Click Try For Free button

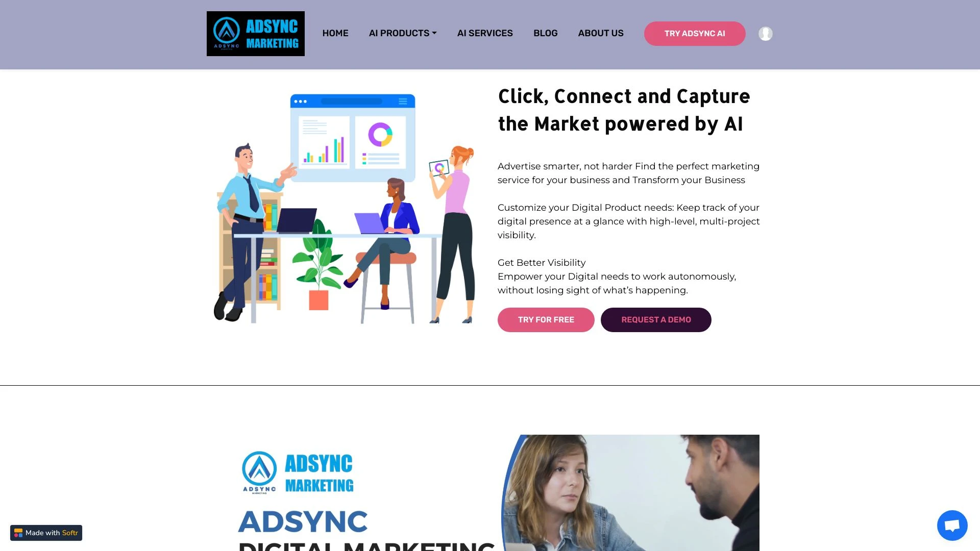coord(546,319)
